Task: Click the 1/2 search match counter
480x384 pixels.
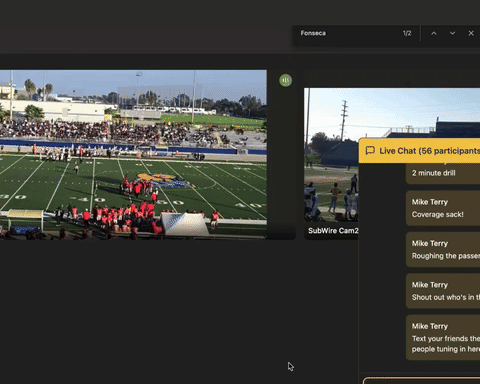Action: pos(407,33)
